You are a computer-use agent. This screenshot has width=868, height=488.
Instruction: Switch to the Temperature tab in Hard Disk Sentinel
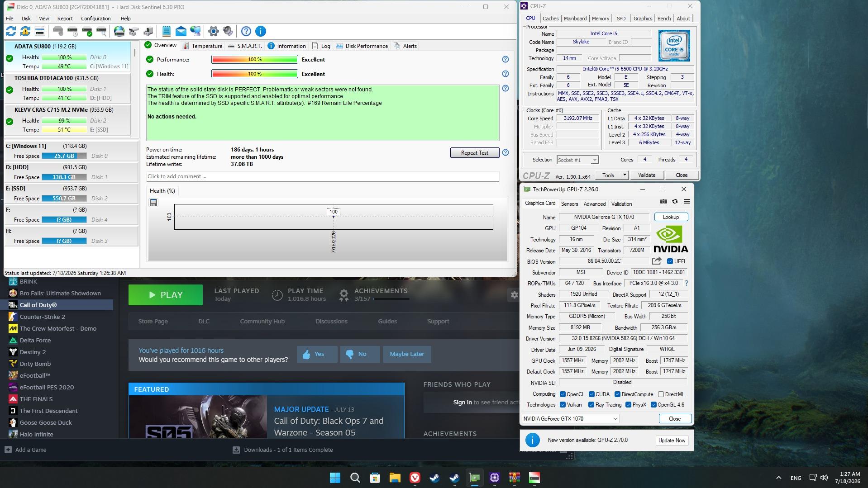coord(202,46)
